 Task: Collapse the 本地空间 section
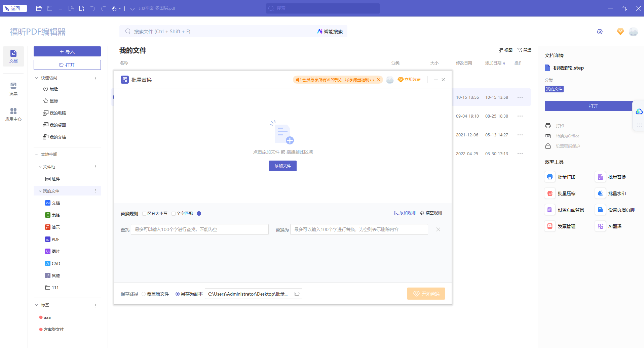coord(37,155)
